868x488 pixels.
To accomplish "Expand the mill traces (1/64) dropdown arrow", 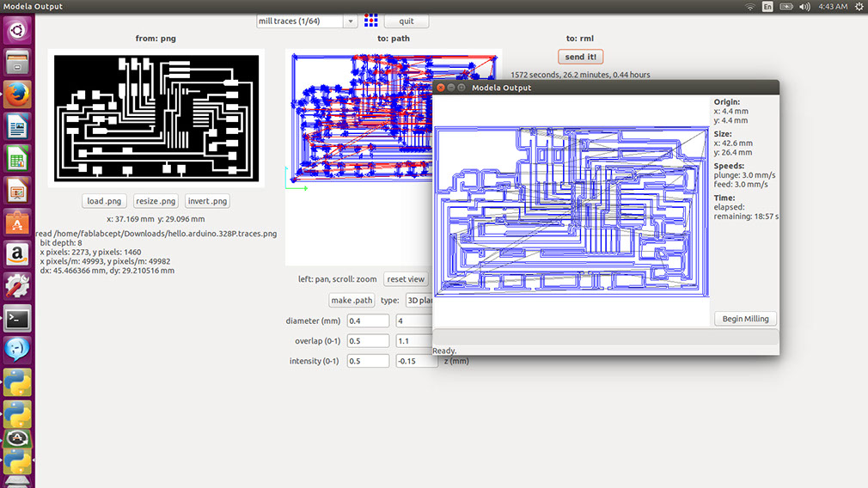I will tap(350, 21).
